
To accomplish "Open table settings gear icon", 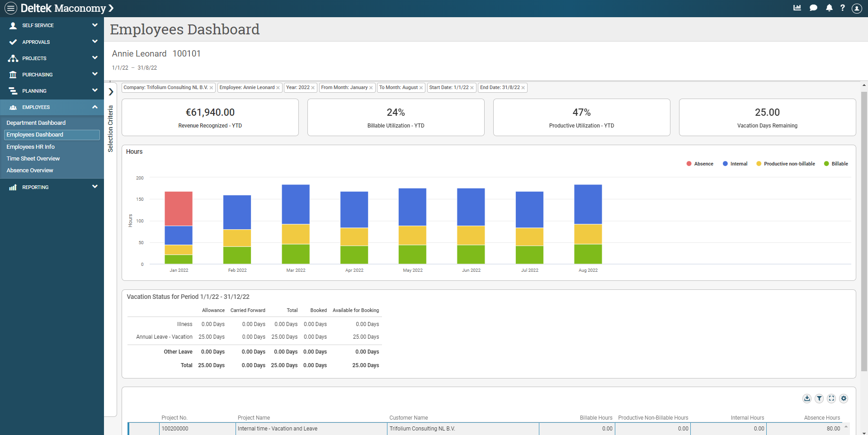I will pos(844,398).
